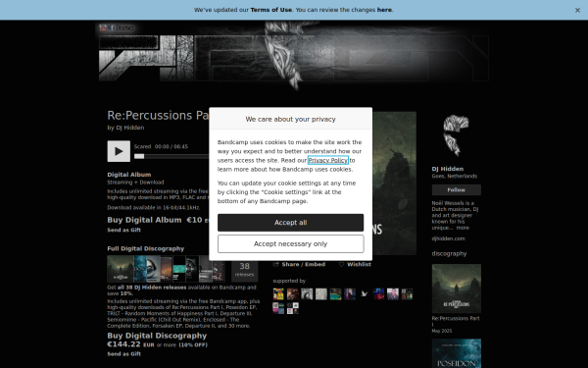
Task: Open the Poseidon album cover
Action: click(x=457, y=353)
